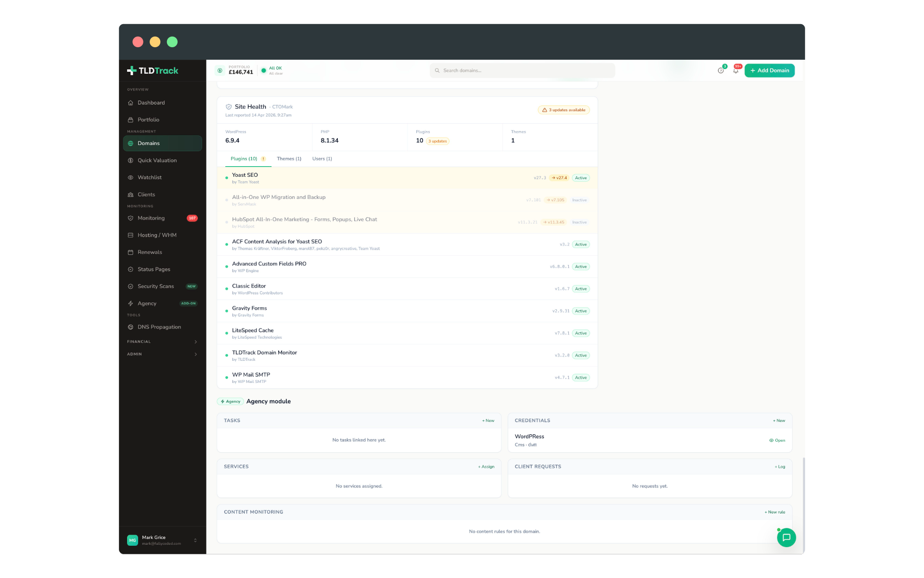Click the portfolio value coin icon
The image size is (924, 578).
[x=220, y=71]
